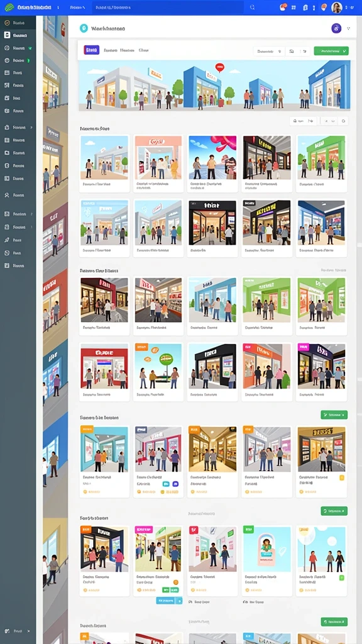Click the icon of the bottom-most sidebar item
Viewport: 362px width, 644px height.
pyautogui.click(x=6, y=630)
